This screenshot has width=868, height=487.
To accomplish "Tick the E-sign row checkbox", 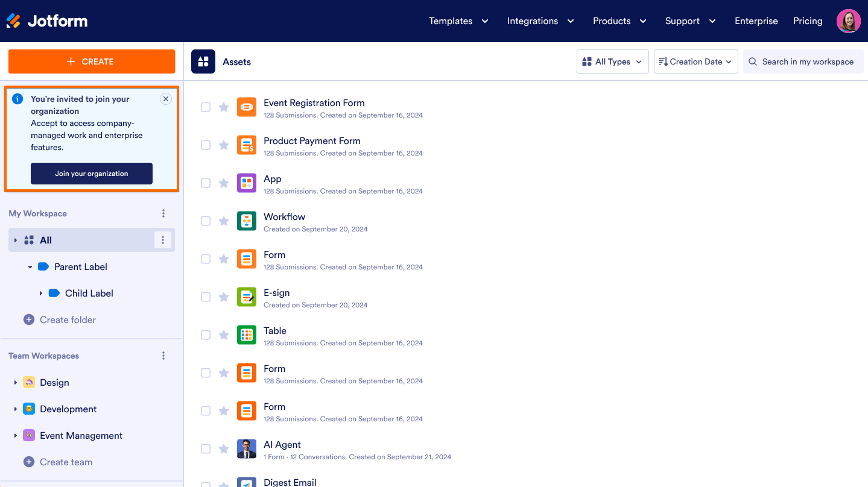I will [206, 297].
